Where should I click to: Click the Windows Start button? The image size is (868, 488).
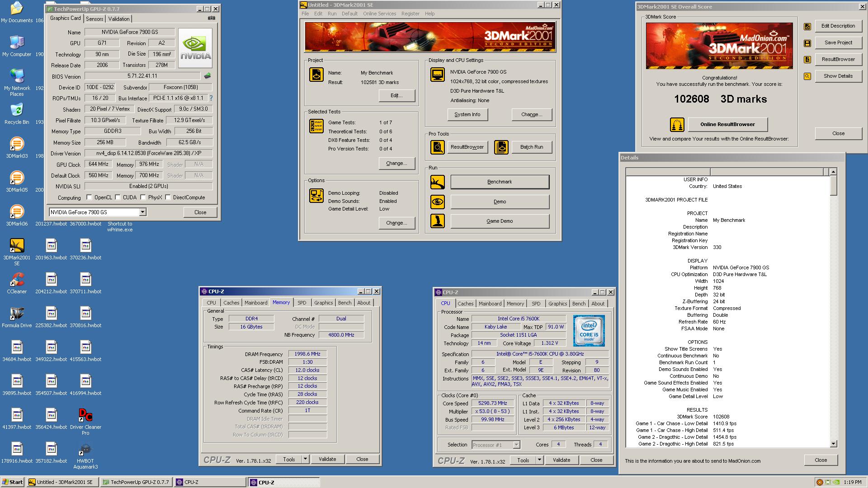pos(12,482)
